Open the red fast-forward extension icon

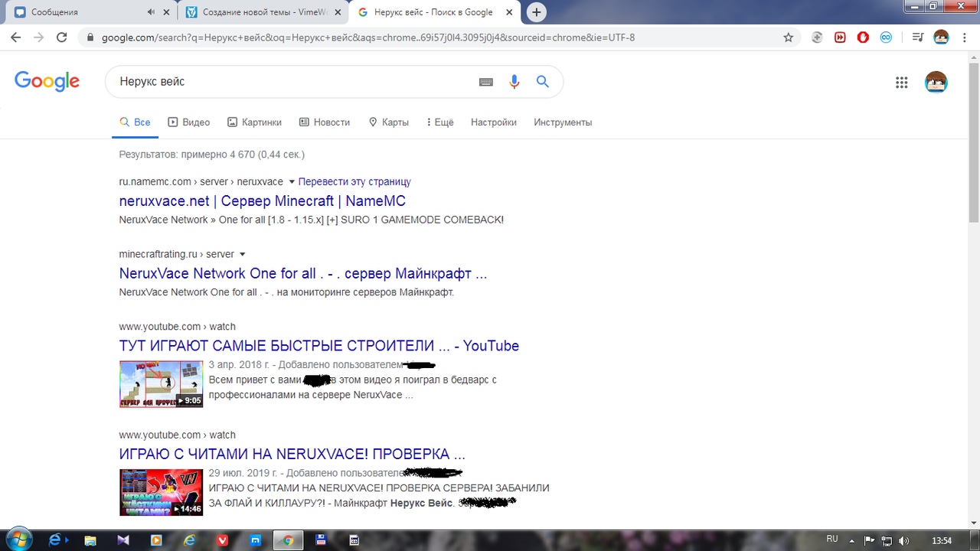pos(840,37)
